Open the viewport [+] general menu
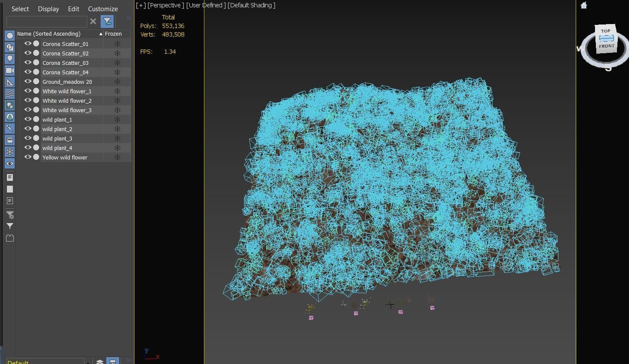 coord(141,5)
